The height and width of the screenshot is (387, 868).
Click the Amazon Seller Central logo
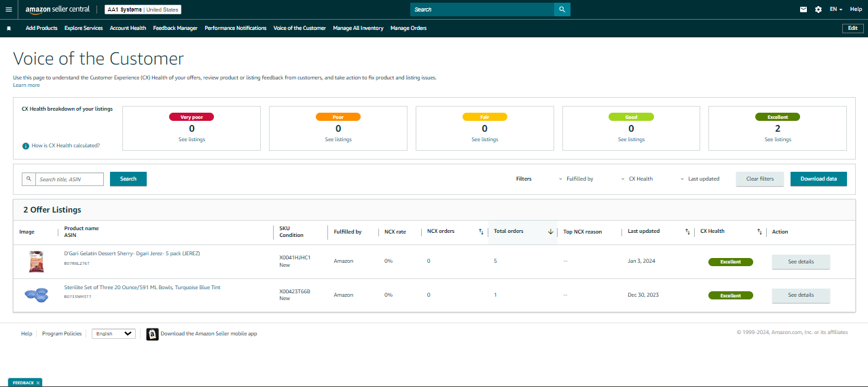(x=58, y=10)
